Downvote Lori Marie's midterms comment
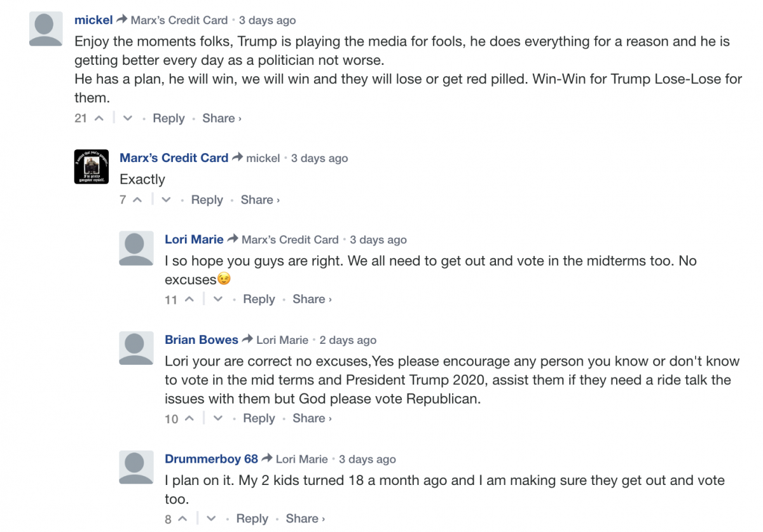Viewport: 763px width, 532px height. coord(218,299)
